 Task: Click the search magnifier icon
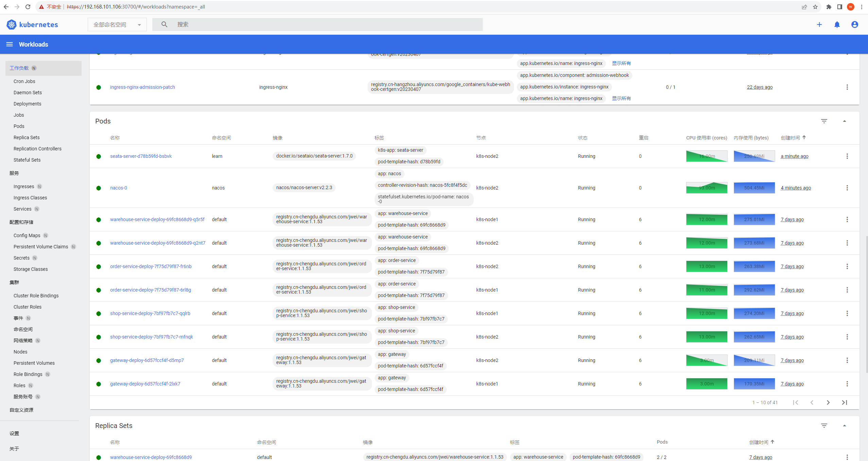[164, 24]
